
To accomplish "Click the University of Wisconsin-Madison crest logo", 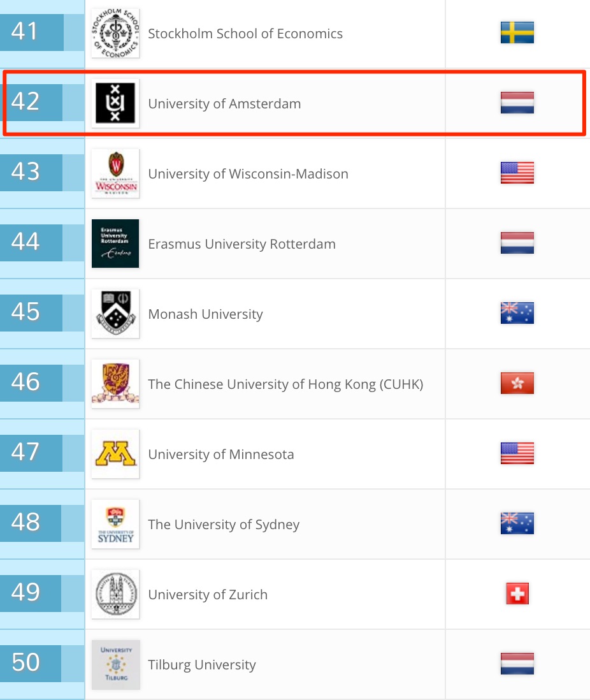I will pyautogui.click(x=115, y=173).
